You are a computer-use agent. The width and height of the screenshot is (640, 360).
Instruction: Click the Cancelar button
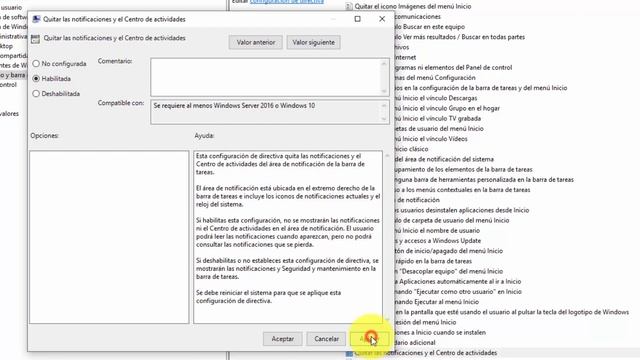(x=326, y=339)
